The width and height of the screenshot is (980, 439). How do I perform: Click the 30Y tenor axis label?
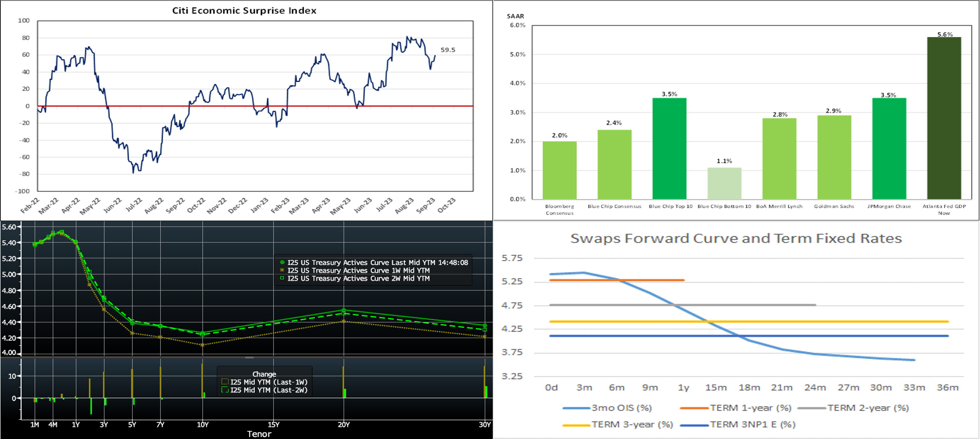tap(484, 424)
